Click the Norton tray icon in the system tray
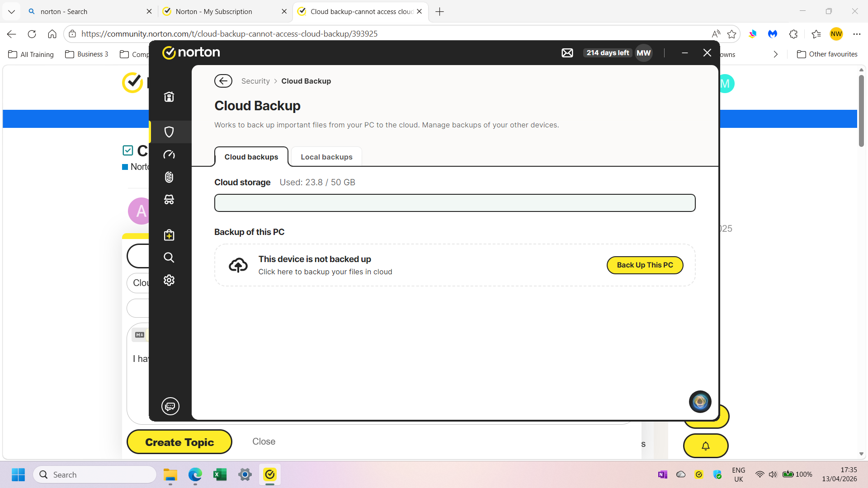Image resolution: width=868 pixels, height=488 pixels. coord(699,474)
